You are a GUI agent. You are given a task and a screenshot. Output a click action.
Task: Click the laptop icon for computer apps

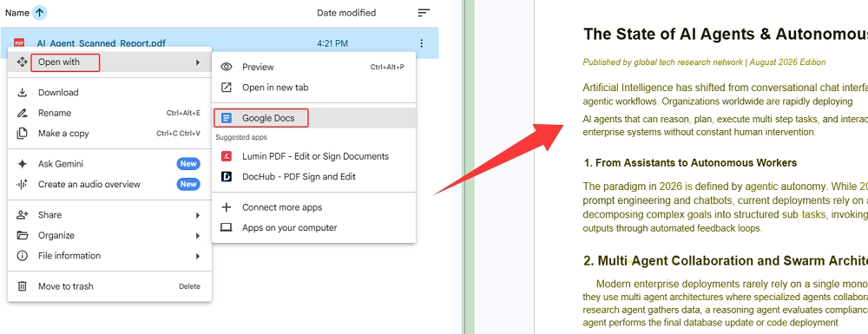[x=226, y=227]
